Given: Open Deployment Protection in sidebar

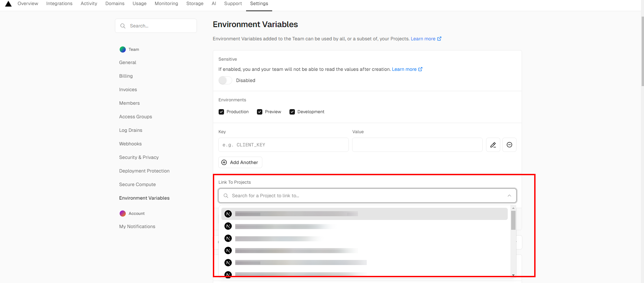Looking at the screenshot, I should [x=144, y=171].
